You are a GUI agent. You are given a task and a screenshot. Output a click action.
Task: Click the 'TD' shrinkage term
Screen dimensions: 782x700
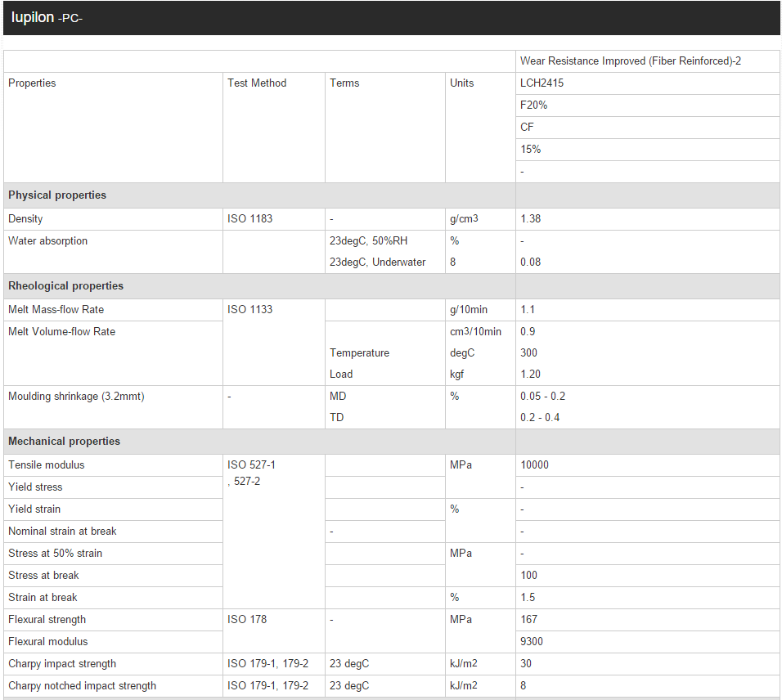[337, 417]
